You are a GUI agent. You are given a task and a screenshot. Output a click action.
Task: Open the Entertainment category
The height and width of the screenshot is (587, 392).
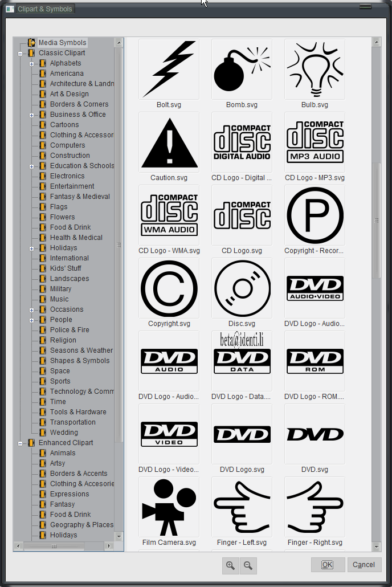point(72,186)
